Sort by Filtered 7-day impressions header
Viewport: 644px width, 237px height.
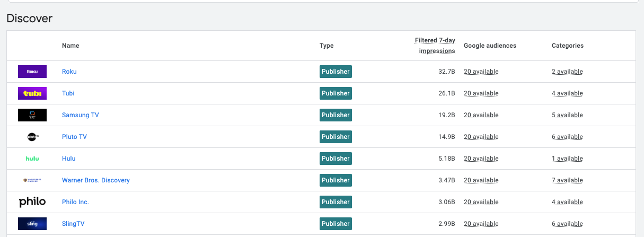pyautogui.click(x=435, y=46)
